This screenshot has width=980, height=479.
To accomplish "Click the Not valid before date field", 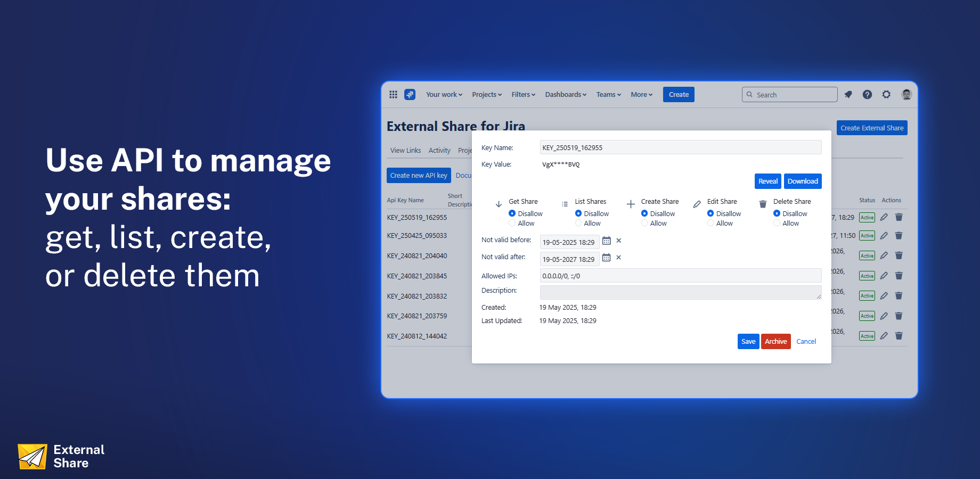I will (x=570, y=242).
